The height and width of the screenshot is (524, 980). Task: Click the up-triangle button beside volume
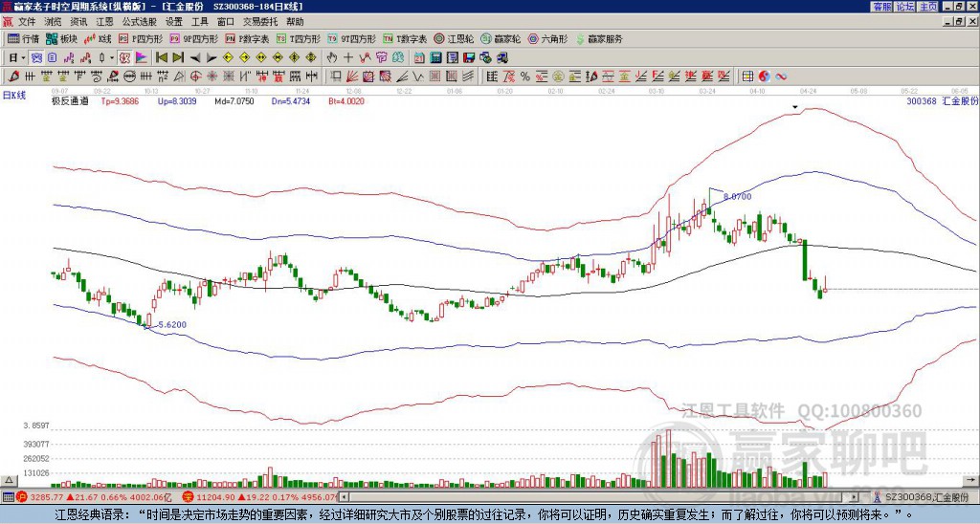pos(9,480)
